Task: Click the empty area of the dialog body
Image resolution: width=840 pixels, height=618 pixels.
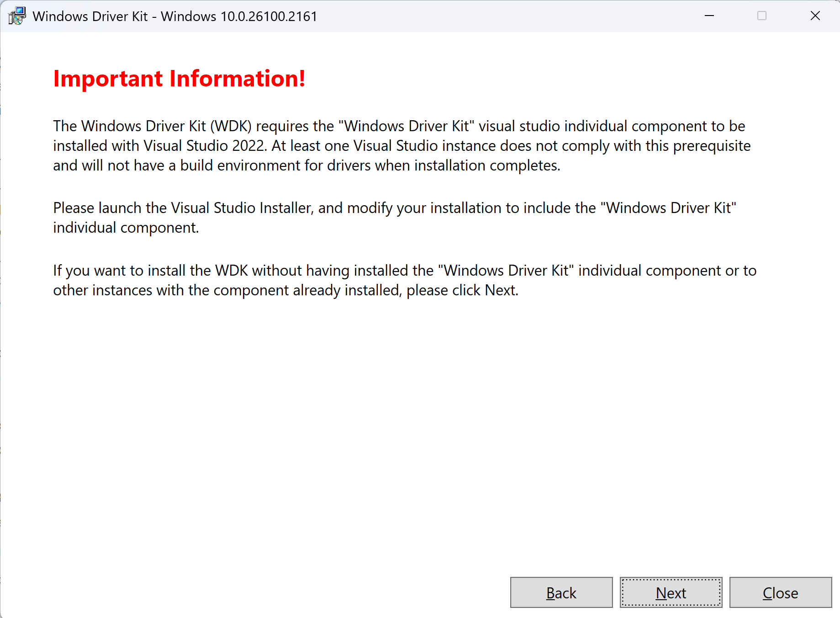Action: [411, 434]
